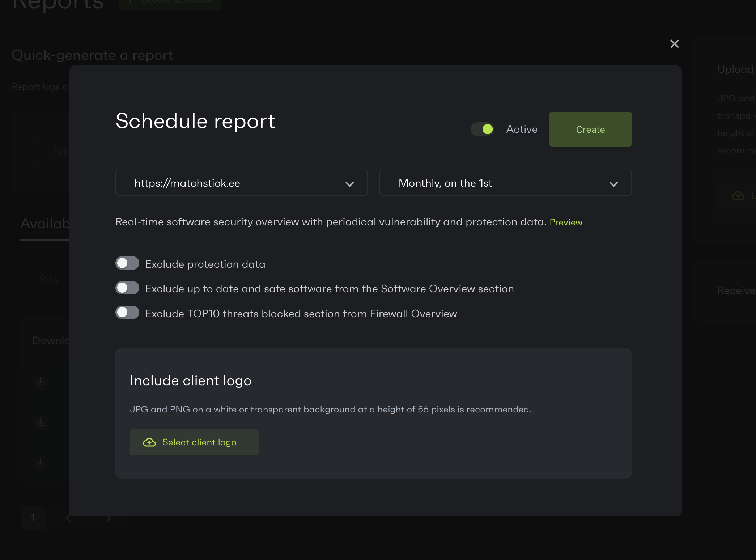Click the Create button
Screen dimensions: 756x560
(590, 129)
